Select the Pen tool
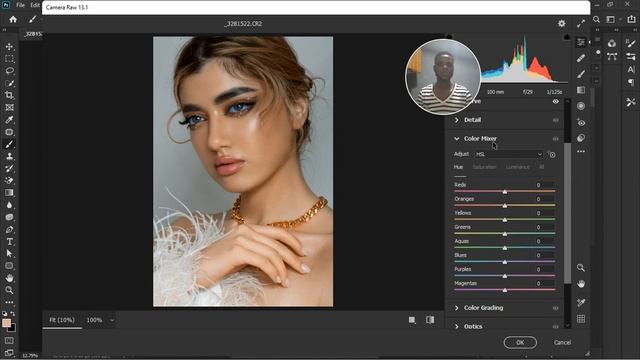 9,229
